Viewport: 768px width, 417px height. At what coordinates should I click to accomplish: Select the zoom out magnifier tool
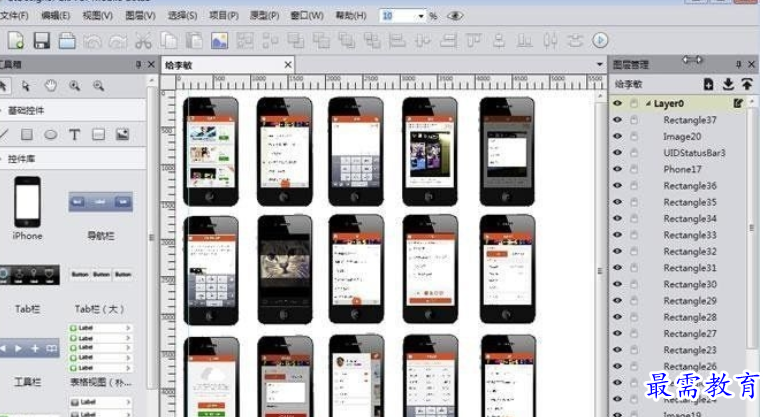[98, 86]
